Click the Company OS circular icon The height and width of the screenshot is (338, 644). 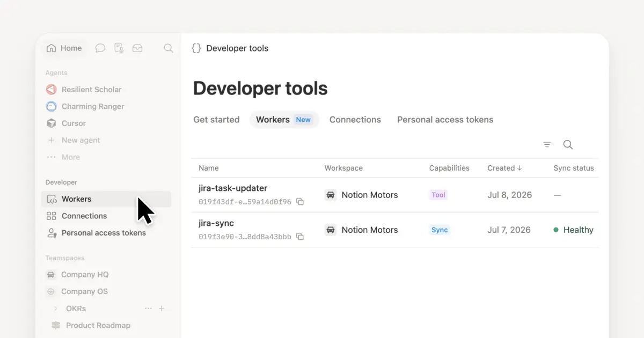51,291
